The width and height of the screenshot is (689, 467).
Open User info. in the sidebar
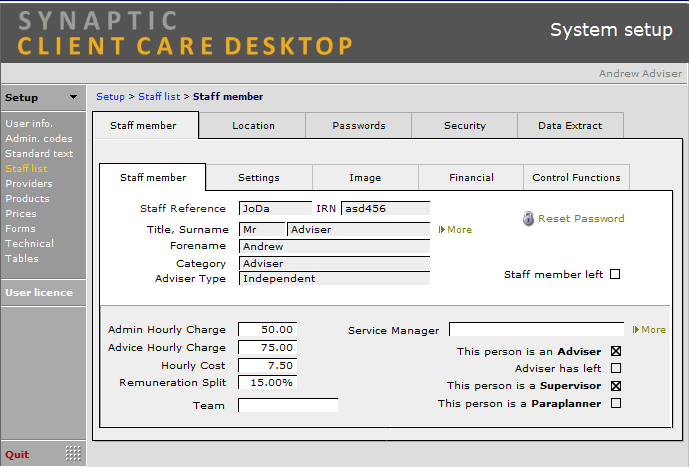pyautogui.click(x=29, y=123)
